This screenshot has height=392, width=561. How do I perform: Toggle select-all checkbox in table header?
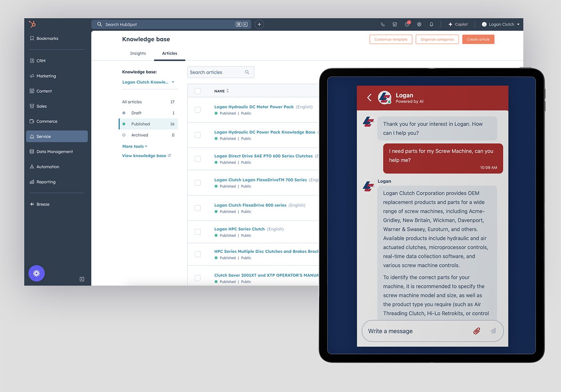pyautogui.click(x=198, y=91)
